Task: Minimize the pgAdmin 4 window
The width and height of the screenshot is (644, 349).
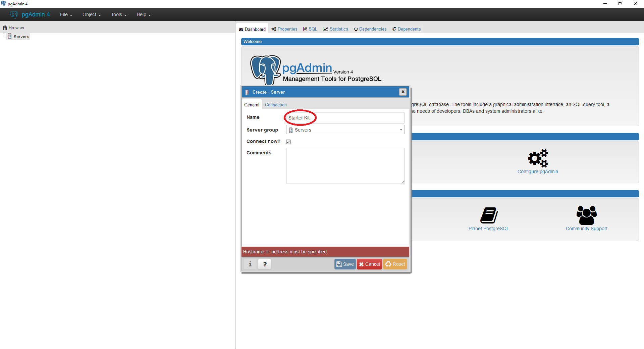Action: click(x=605, y=4)
